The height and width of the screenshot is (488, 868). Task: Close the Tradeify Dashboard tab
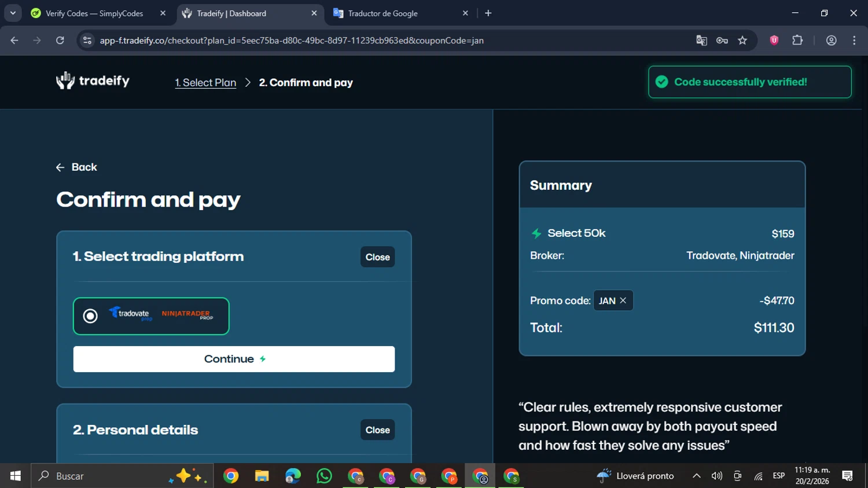314,13
